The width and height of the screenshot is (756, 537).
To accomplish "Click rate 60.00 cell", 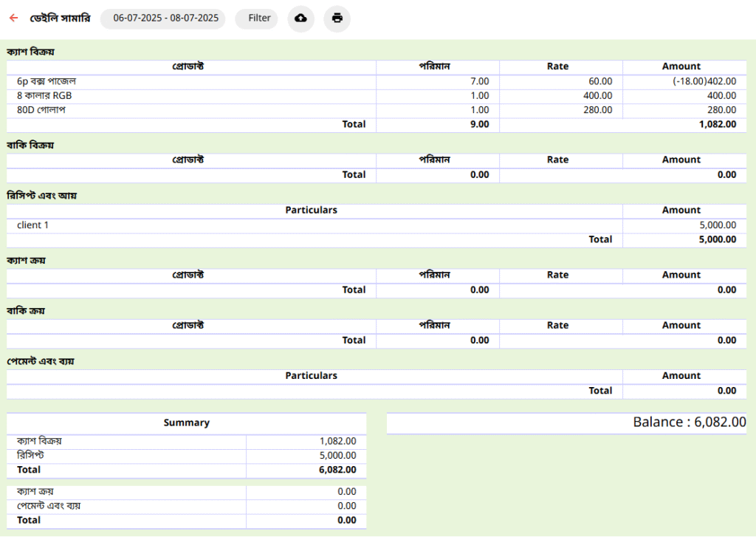I will [561, 81].
